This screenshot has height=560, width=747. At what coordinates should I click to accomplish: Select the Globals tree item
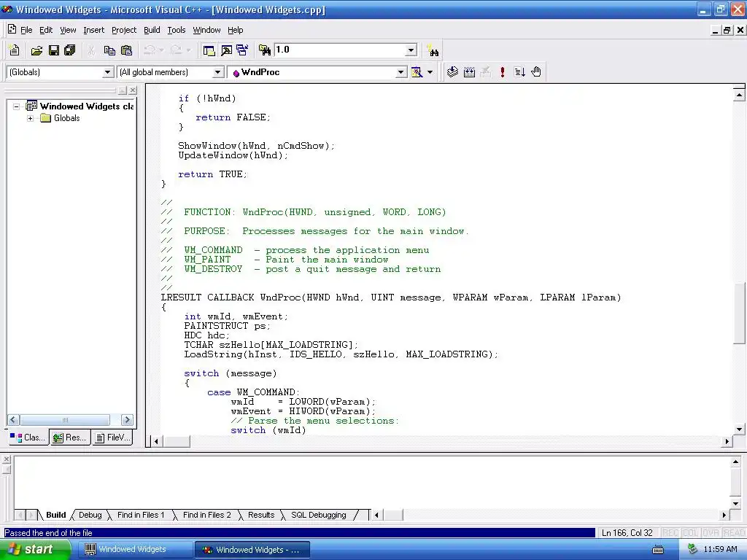66,118
